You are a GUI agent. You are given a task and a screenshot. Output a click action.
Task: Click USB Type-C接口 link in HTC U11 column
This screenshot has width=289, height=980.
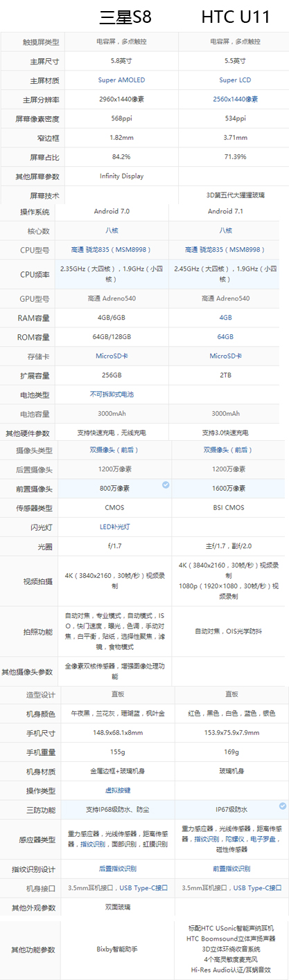(258, 888)
